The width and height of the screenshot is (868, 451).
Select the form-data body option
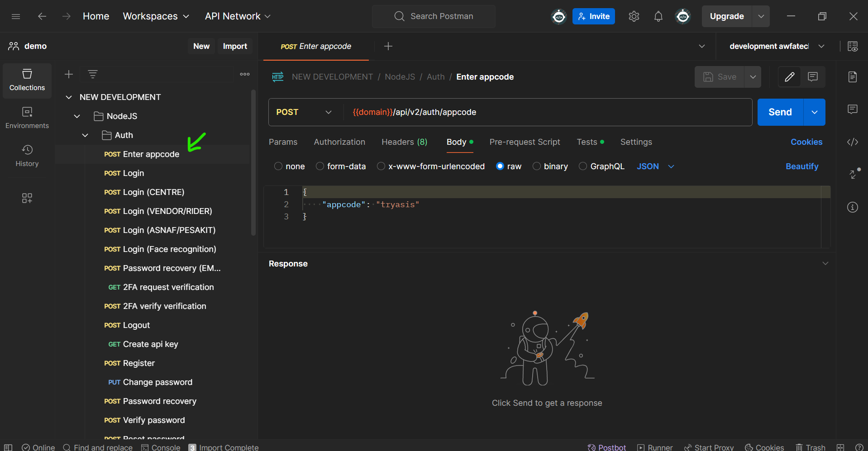pos(320,166)
